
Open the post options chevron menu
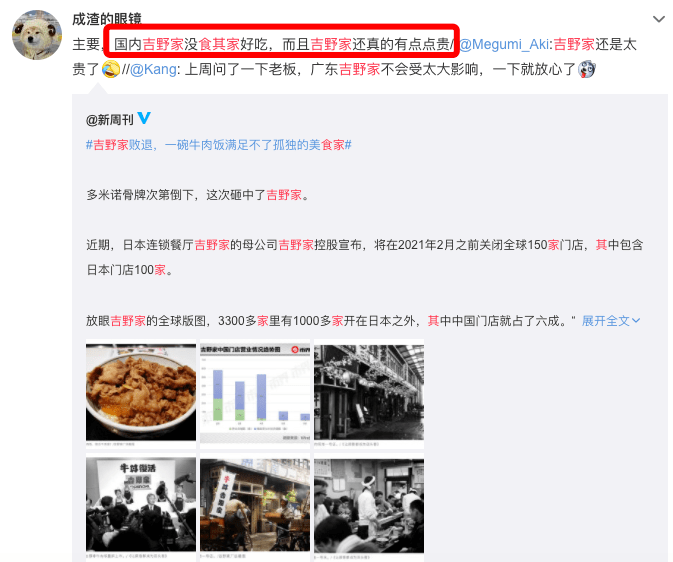[x=658, y=19]
